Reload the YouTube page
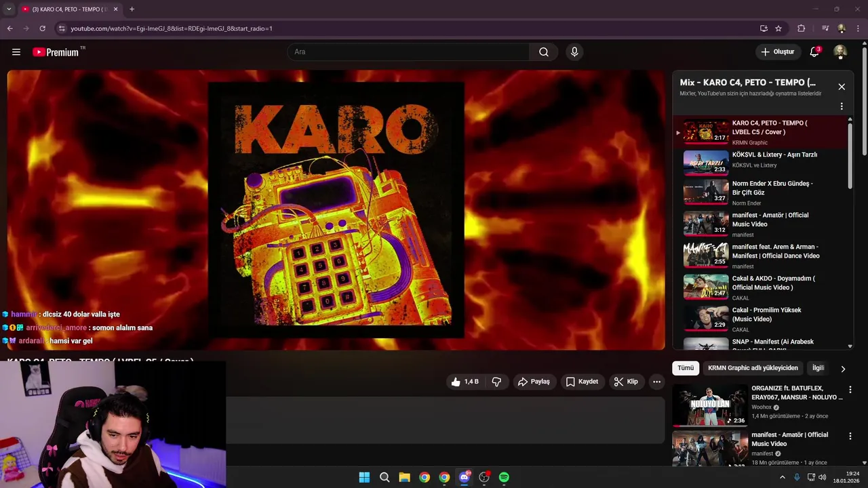 tap(42, 28)
